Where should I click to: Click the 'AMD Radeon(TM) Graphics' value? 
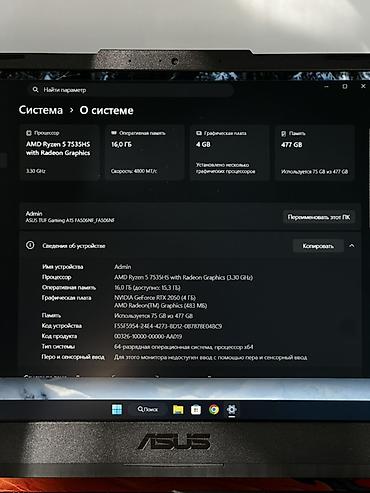161,305
